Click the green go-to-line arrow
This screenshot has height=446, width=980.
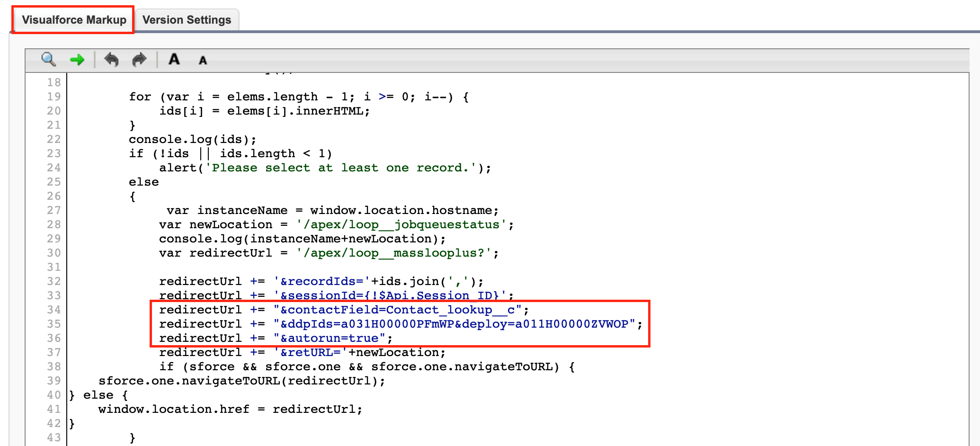(x=77, y=60)
